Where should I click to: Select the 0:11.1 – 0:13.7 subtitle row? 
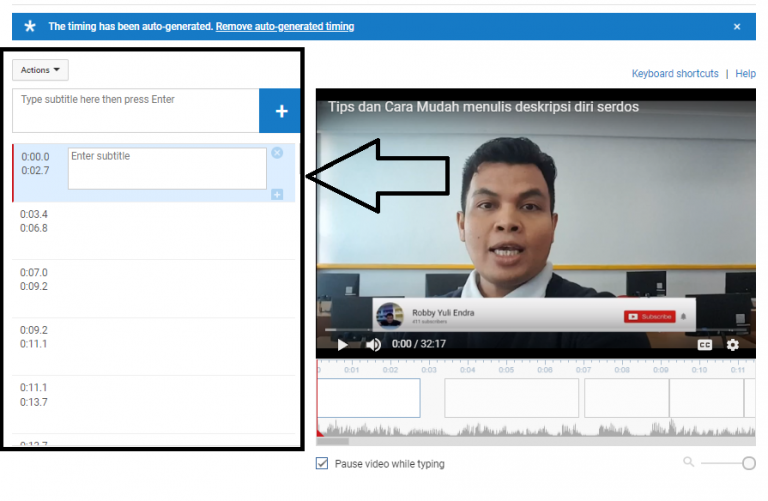[x=153, y=405]
